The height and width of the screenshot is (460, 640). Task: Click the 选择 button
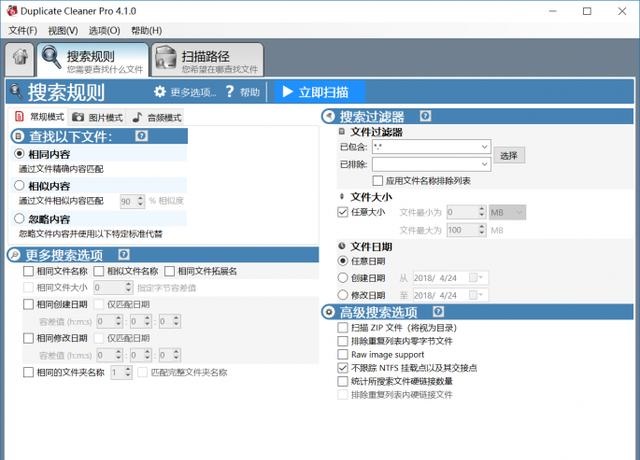[509, 156]
